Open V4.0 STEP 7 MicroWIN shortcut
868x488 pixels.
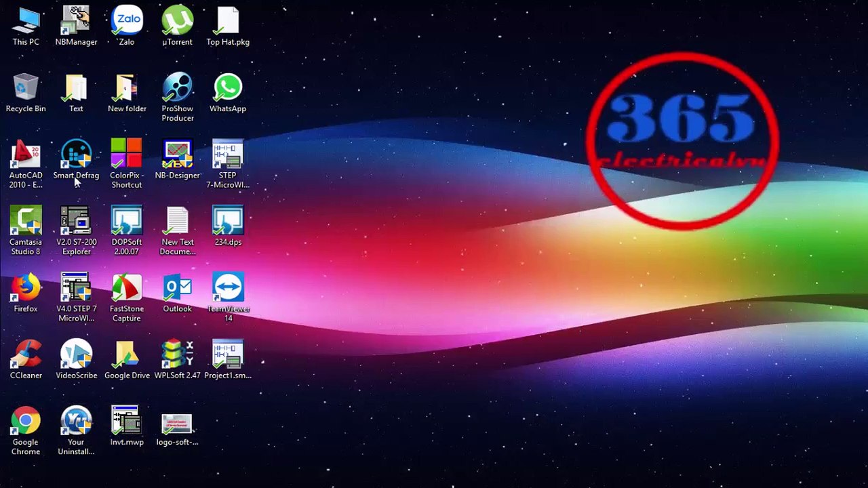click(76, 298)
